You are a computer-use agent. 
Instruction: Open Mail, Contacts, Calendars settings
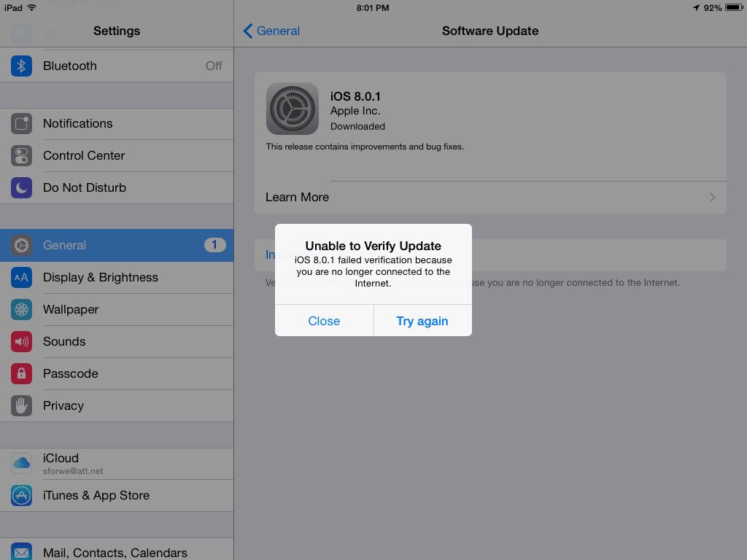(117, 551)
